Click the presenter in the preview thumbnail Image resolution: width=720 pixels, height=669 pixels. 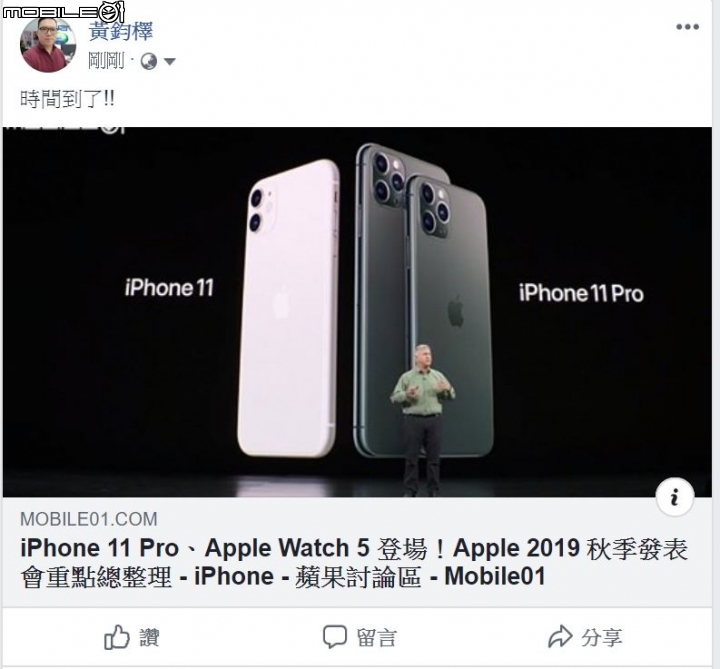coord(422,420)
